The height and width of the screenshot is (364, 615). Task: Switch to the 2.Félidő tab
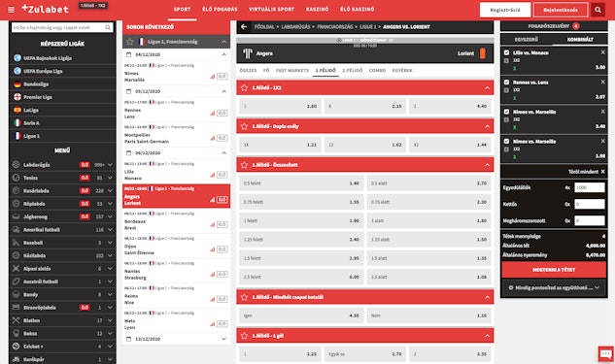(x=353, y=71)
